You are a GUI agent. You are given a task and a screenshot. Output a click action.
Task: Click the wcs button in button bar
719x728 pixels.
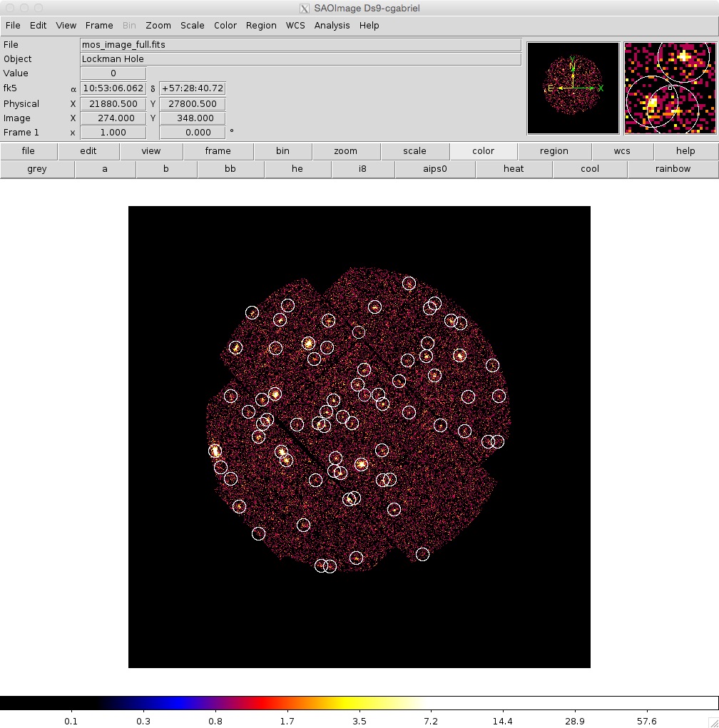click(622, 151)
